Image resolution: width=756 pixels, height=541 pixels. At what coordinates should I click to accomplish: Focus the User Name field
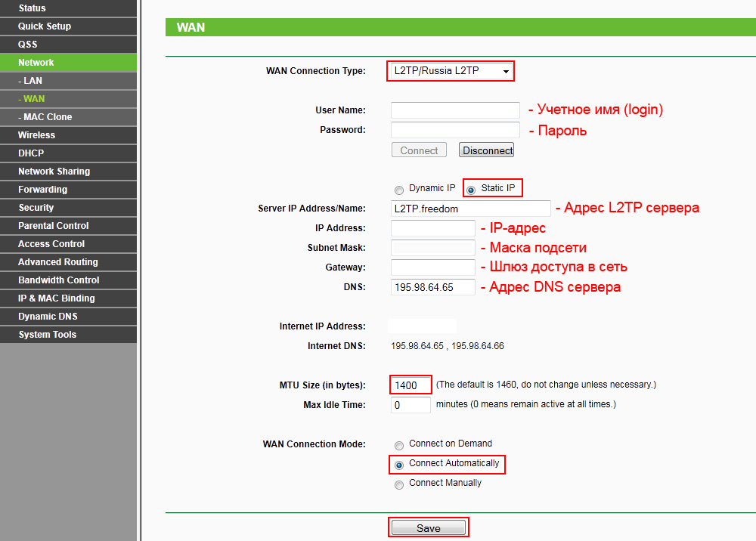[x=455, y=110]
